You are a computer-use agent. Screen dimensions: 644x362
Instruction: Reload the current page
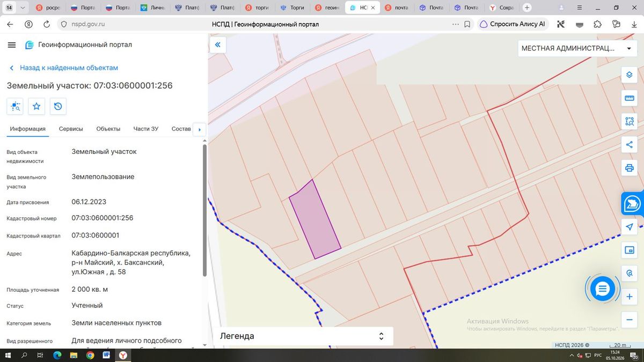[47, 24]
